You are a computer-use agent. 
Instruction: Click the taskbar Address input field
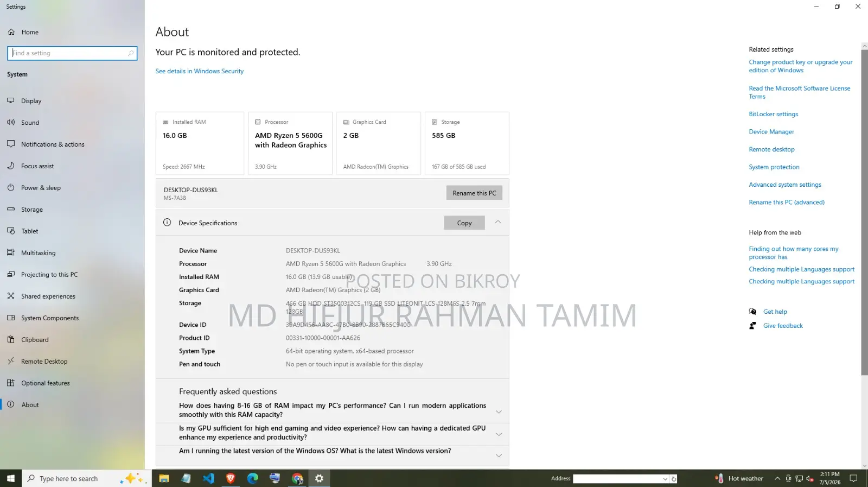coord(617,479)
